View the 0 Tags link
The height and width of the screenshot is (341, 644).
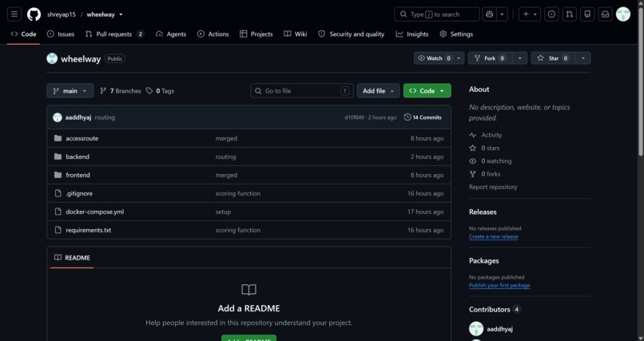160,91
